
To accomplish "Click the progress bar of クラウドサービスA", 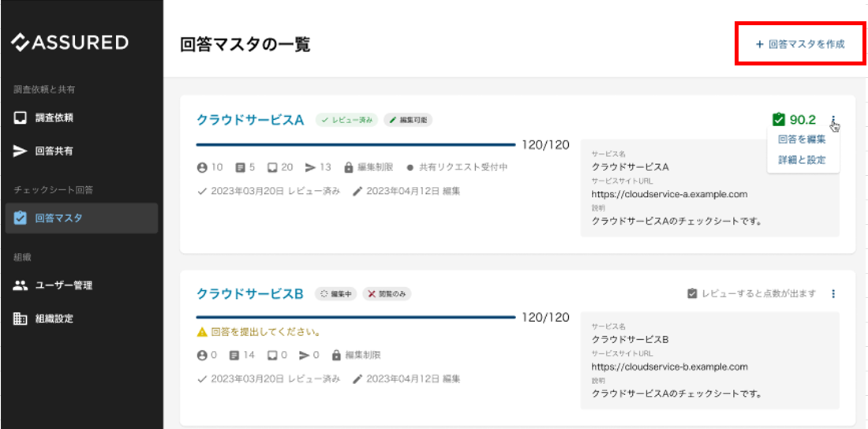I will [355, 145].
